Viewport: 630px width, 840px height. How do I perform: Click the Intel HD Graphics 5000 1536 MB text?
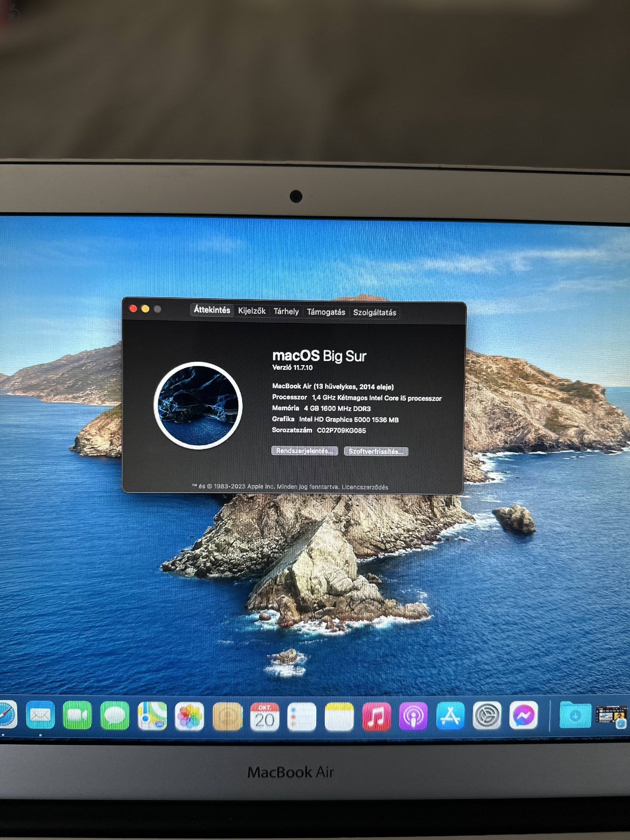click(x=349, y=420)
